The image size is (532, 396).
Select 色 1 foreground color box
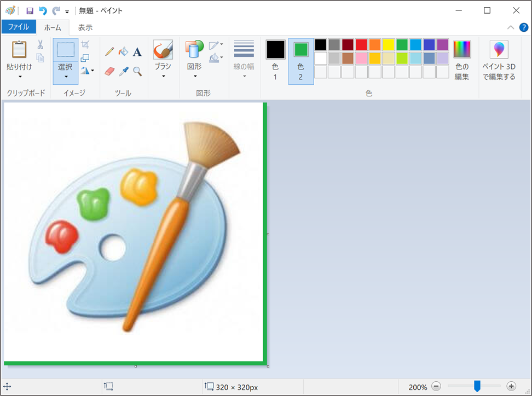coord(275,49)
